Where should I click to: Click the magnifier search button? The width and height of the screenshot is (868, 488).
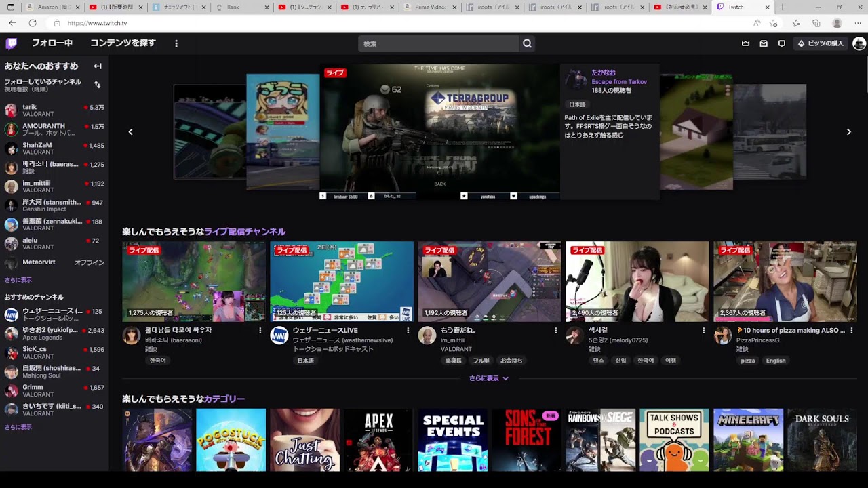pos(527,43)
